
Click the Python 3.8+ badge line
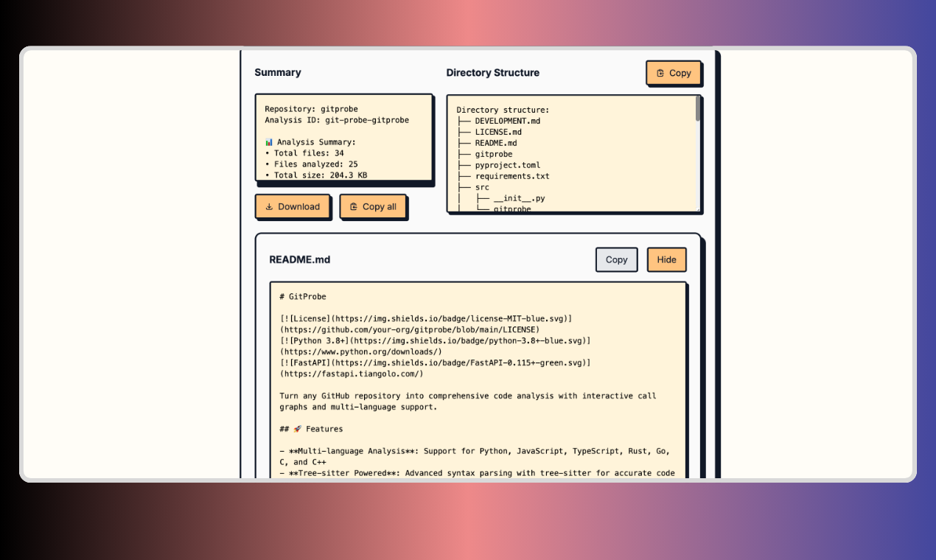435,341
